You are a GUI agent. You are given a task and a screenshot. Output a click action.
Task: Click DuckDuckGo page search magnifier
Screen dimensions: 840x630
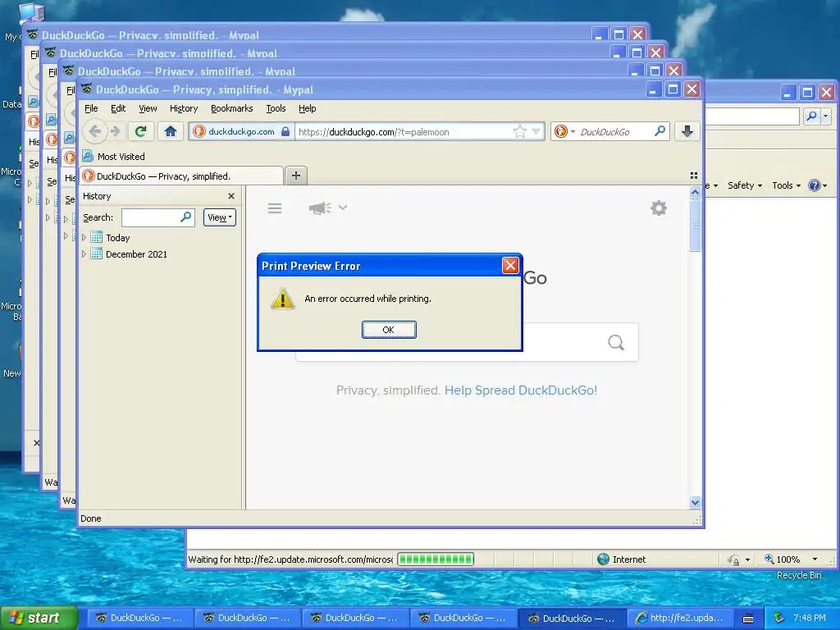click(616, 342)
